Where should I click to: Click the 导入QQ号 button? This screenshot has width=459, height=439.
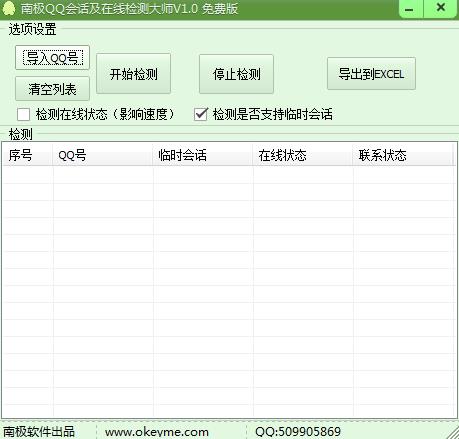52,58
